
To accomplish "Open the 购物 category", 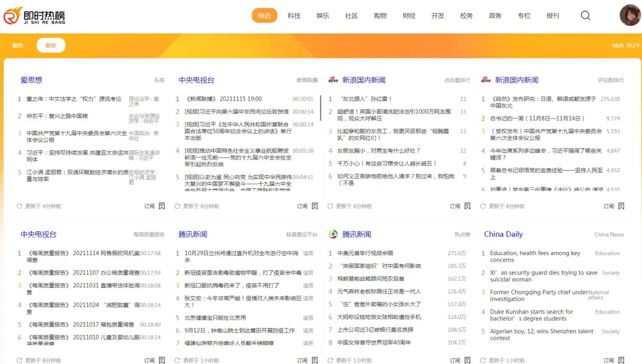I will tap(380, 16).
